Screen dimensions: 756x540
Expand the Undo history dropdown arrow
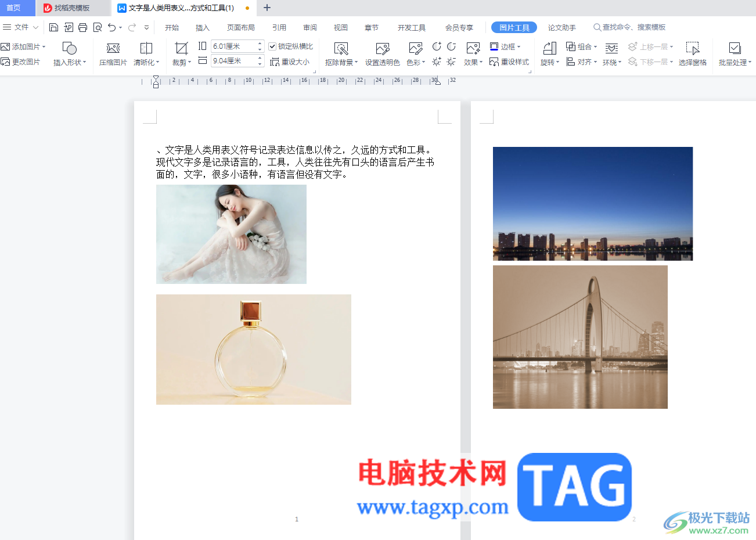click(120, 27)
